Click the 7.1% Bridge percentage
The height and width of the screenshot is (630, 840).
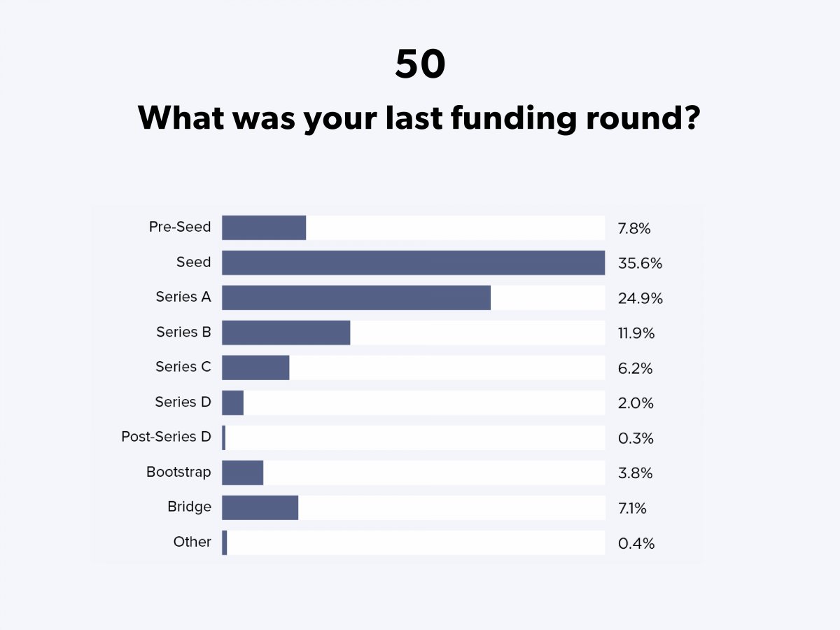point(632,509)
